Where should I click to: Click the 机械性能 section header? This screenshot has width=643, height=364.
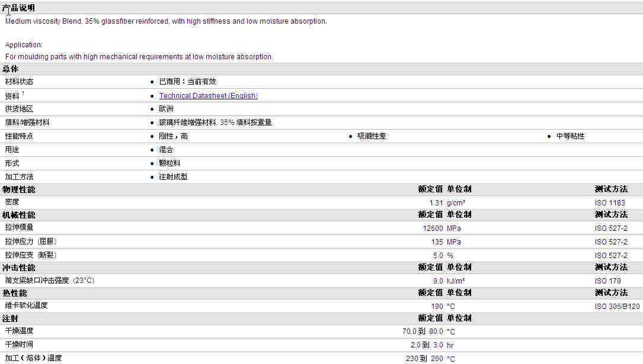coord(18,215)
